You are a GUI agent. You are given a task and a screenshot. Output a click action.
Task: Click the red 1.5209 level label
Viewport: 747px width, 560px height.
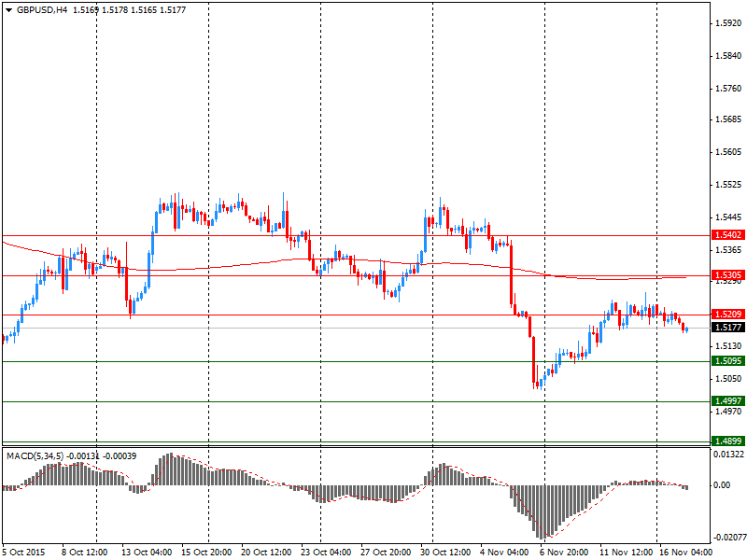coord(727,315)
